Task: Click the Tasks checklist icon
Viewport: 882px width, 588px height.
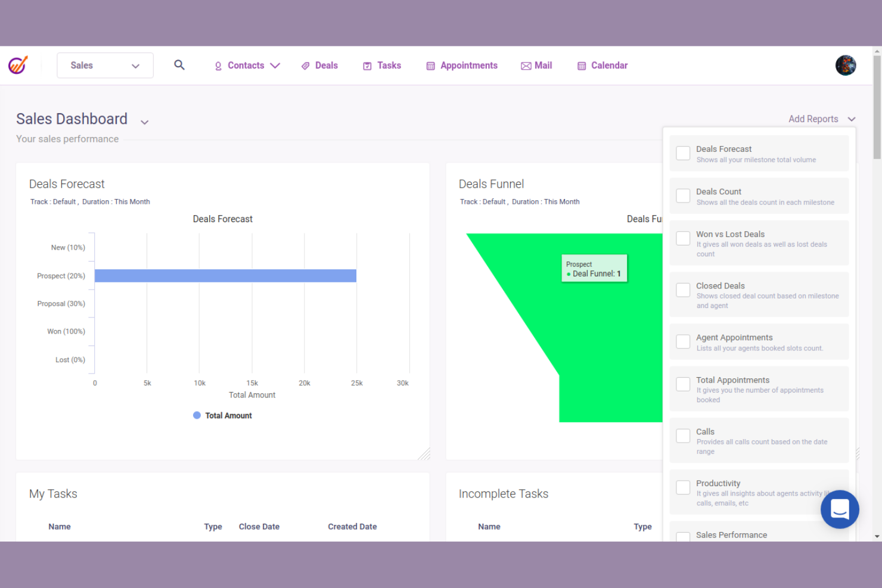Action: (x=367, y=66)
